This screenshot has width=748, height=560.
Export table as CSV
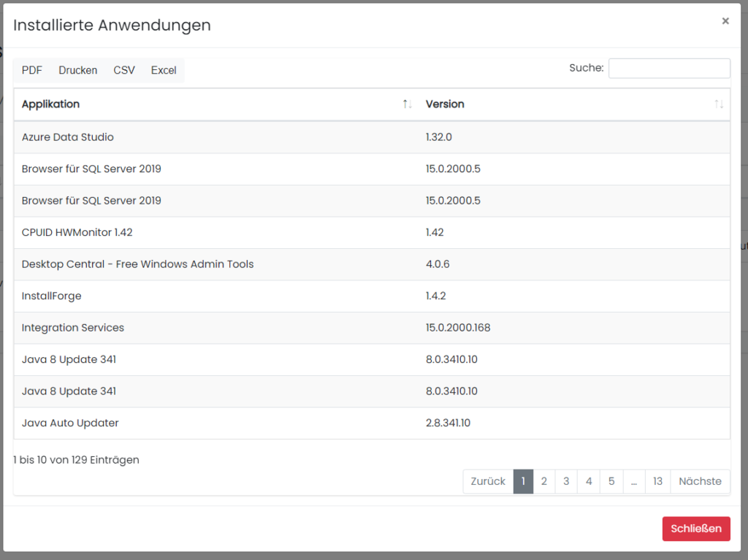tap(124, 71)
